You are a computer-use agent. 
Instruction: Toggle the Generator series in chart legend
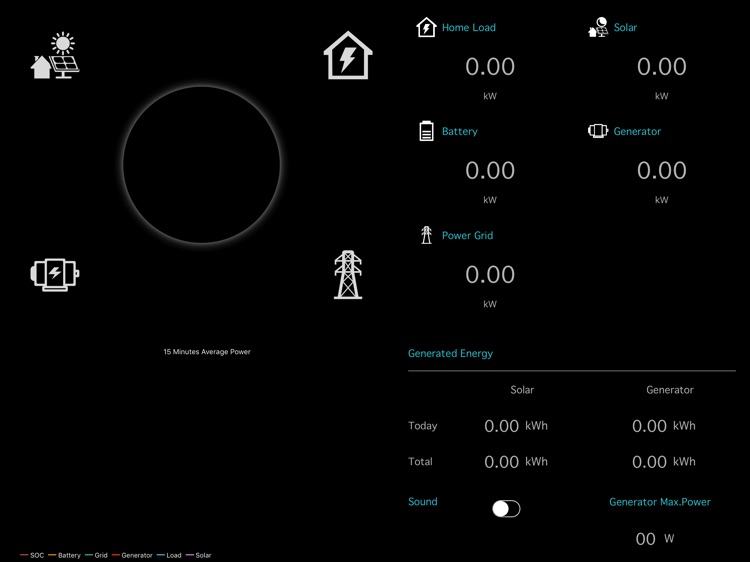tap(132, 555)
